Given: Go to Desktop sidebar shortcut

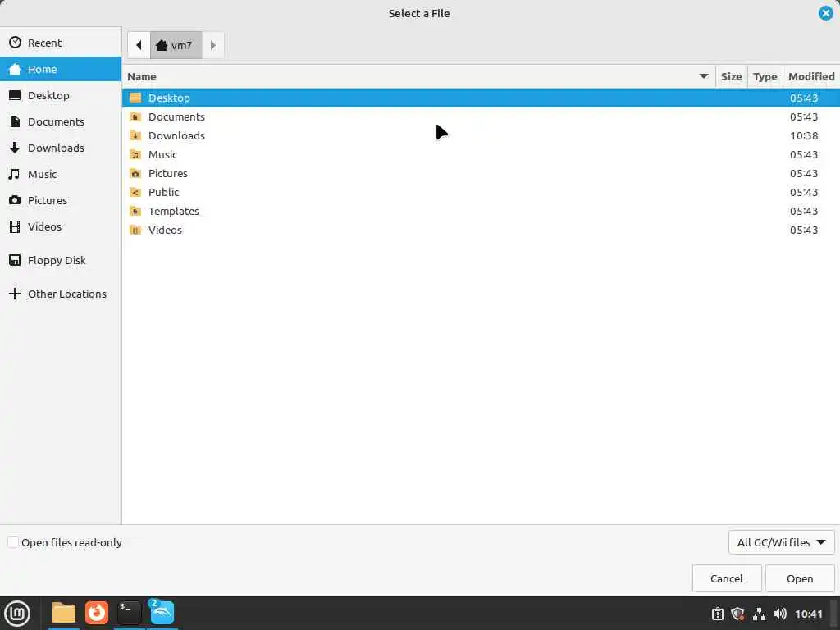Looking at the screenshot, I should click(x=61, y=95).
